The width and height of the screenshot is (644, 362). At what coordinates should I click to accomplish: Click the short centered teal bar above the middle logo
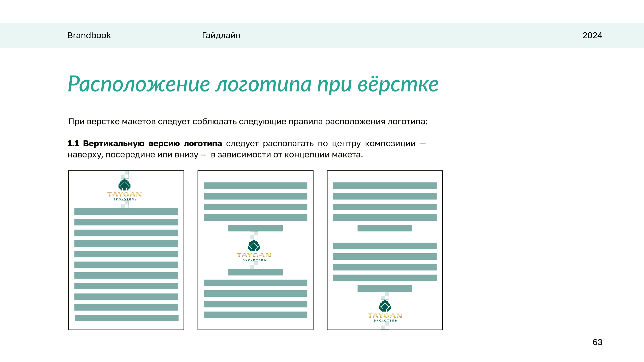(255, 228)
